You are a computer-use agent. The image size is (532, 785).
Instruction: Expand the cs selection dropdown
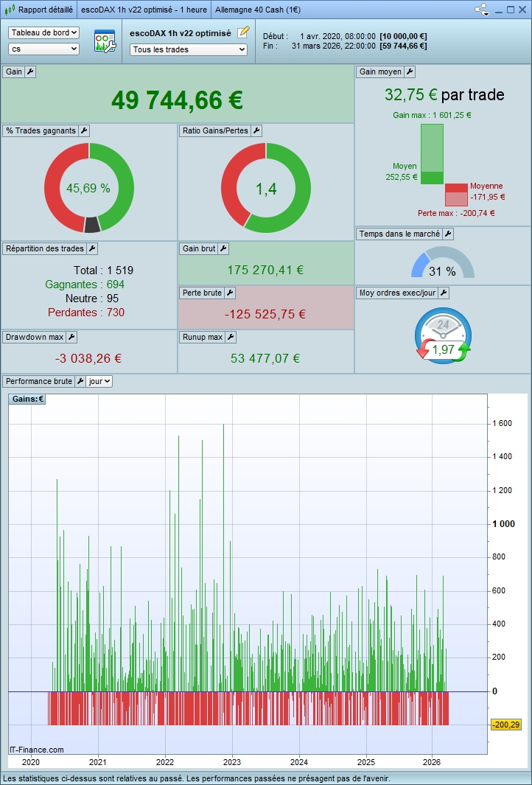coord(43,49)
